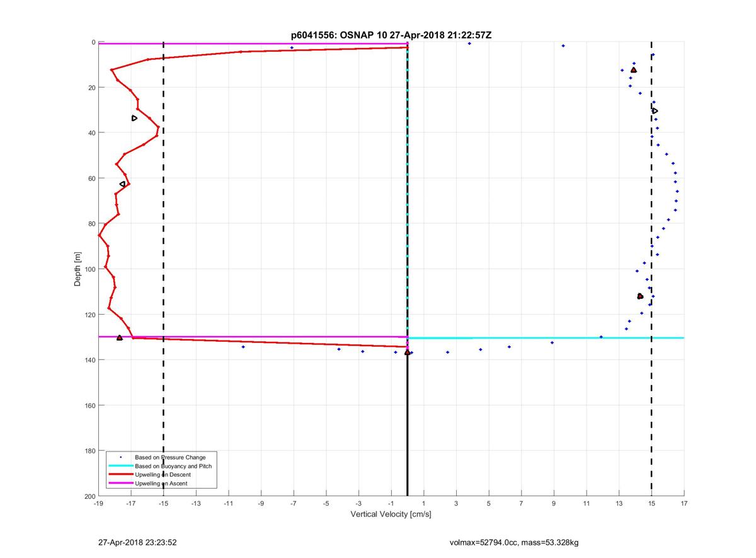
Task: Click filled triangle near 130 m on left
Action: point(120,337)
